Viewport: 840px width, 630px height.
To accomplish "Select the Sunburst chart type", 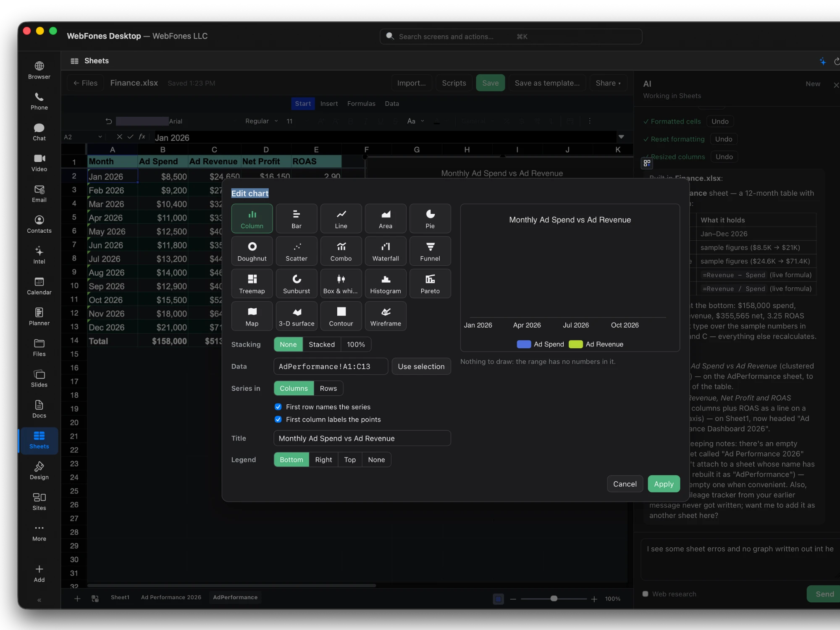I will tap(296, 283).
